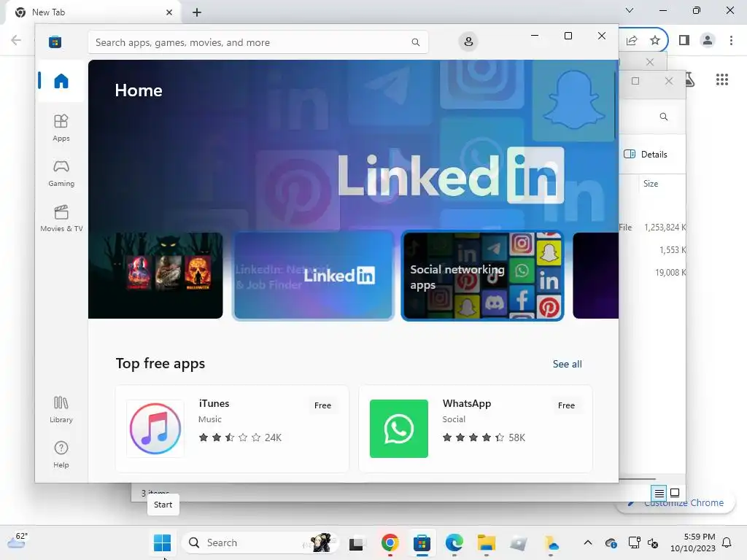Open the Chrome three-dot menu
747x560 pixels.
(x=731, y=40)
